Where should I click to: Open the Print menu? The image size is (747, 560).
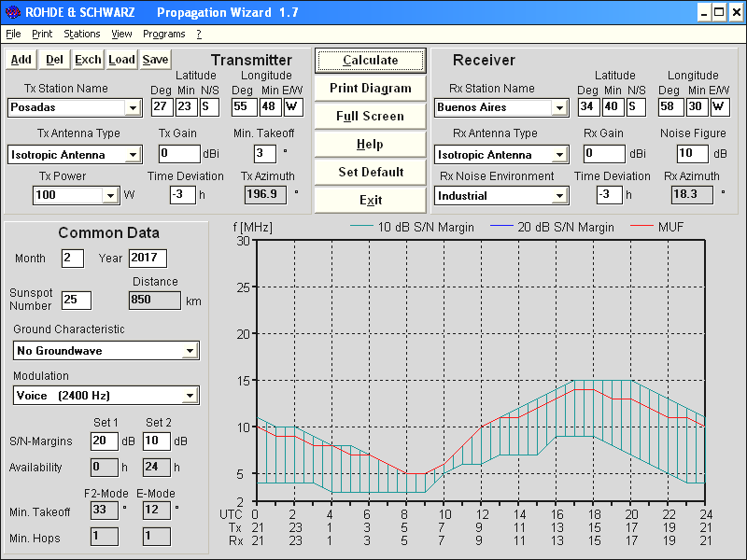click(x=42, y=34)
